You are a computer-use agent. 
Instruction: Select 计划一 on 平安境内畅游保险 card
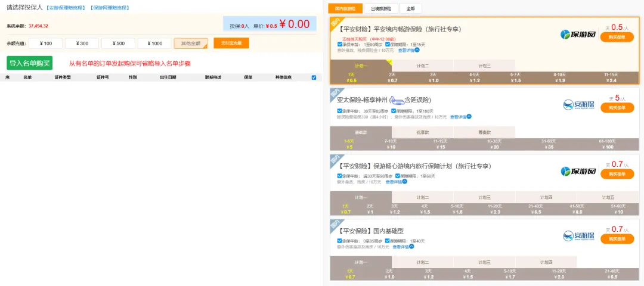pyautogui.click(x=361, y=66)
